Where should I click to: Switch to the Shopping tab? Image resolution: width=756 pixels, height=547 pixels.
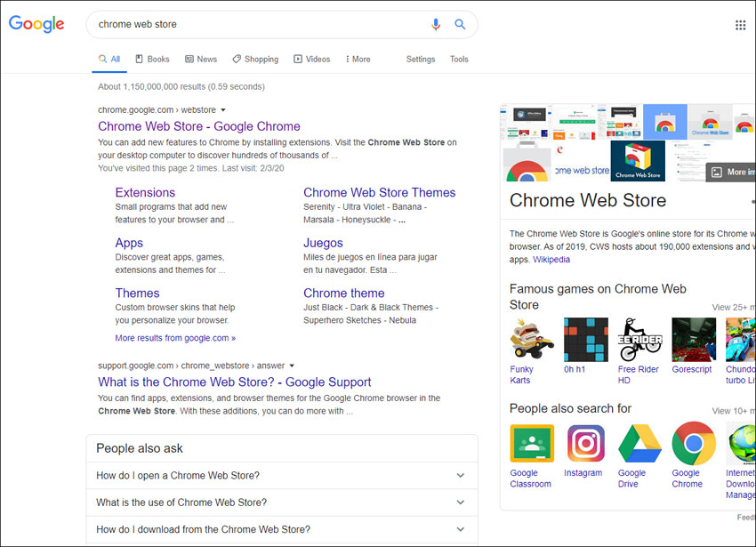(255, 60)
